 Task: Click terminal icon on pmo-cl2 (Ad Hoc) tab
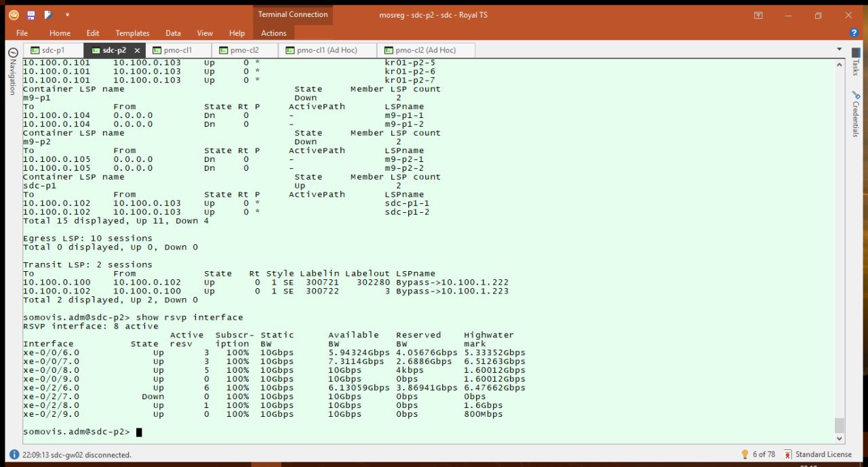pos(389,50)
